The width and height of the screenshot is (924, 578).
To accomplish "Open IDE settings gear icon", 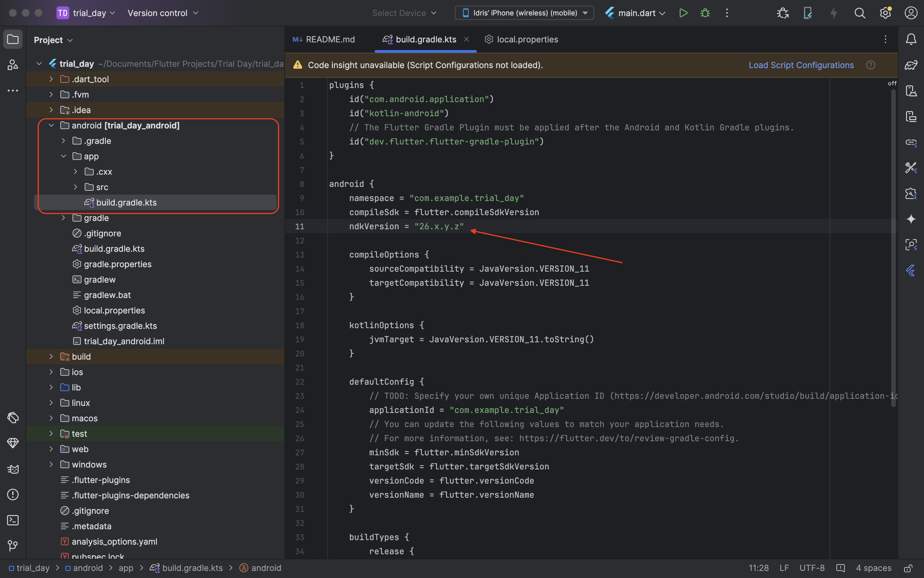I will 885,13.
